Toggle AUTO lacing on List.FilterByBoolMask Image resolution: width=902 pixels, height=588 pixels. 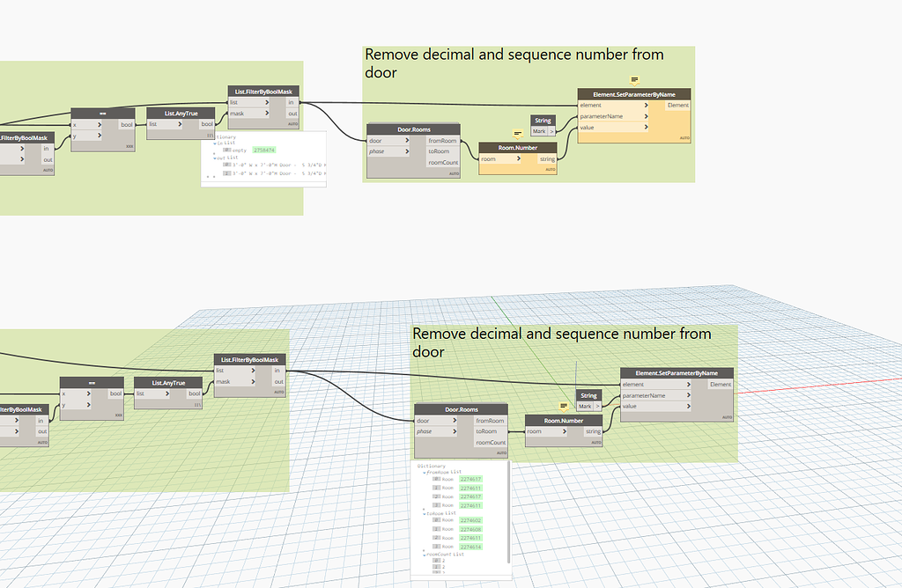coord(292,123)
